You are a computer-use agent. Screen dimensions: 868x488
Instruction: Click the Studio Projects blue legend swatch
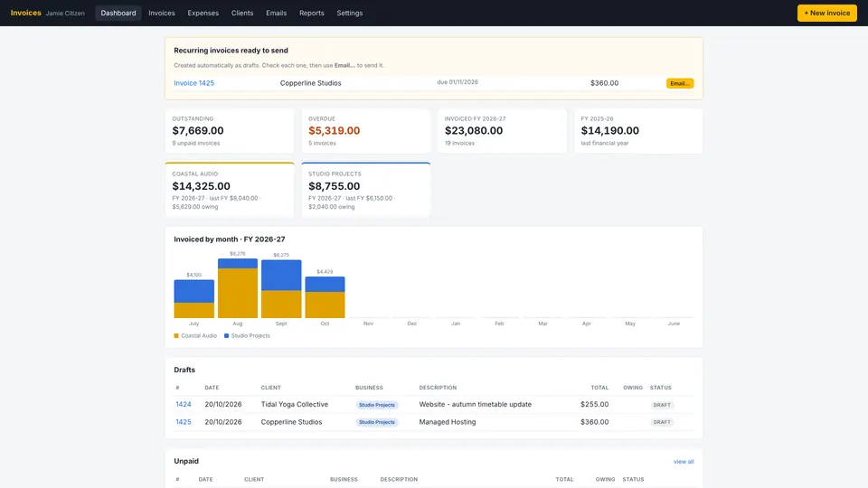[226, 336]
